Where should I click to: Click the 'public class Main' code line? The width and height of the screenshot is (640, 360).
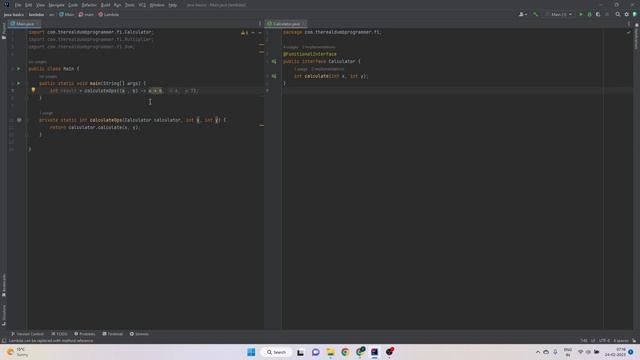coord(54,69)
